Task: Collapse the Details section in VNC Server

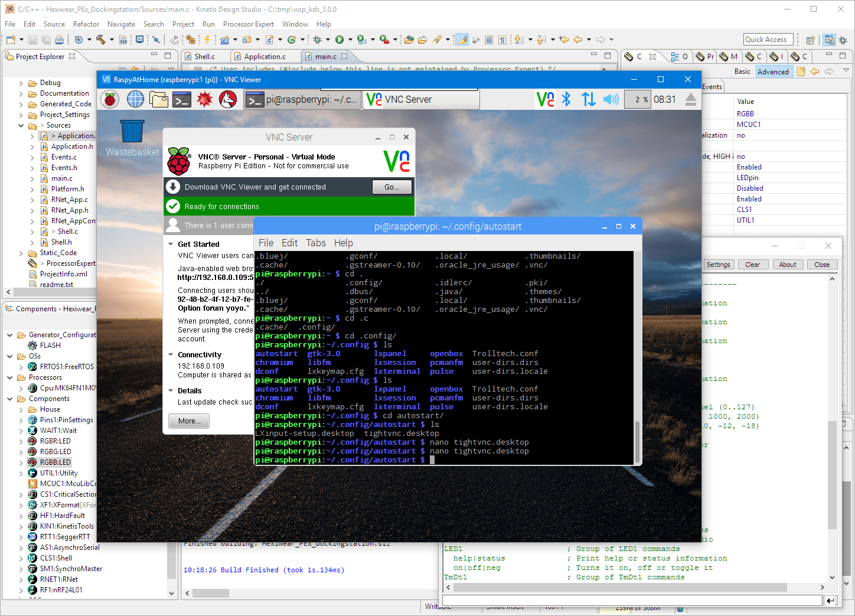Action: (171, 390)
